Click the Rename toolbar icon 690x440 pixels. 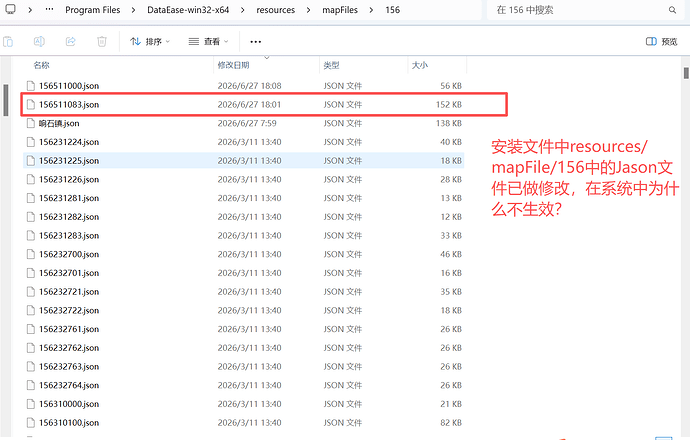coord(39,41)
